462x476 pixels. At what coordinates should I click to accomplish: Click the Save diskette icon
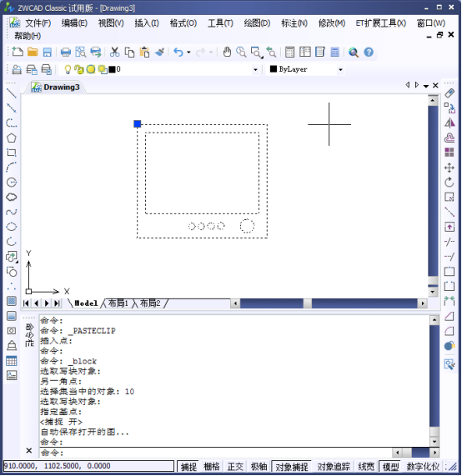tap(48, 52)
